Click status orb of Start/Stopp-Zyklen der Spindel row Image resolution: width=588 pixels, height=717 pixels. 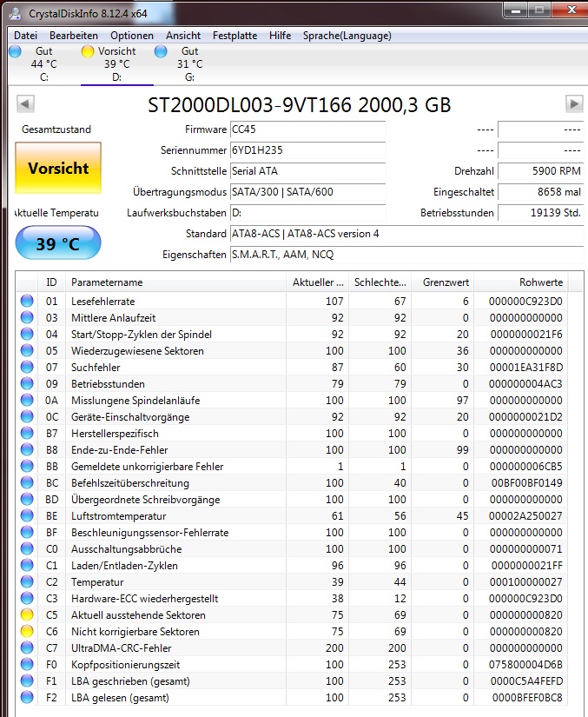coord(27,334)
